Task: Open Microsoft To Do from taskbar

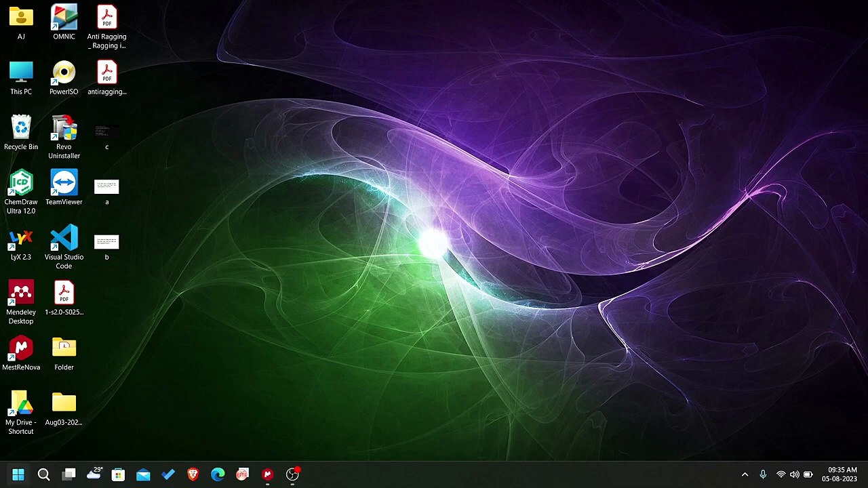Action: tap(168, 474)
